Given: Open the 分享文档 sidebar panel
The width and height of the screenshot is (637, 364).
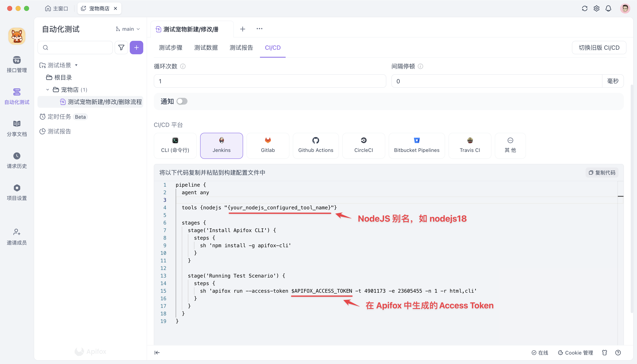Looking at the screenshot, I should (x=16, y=128).
